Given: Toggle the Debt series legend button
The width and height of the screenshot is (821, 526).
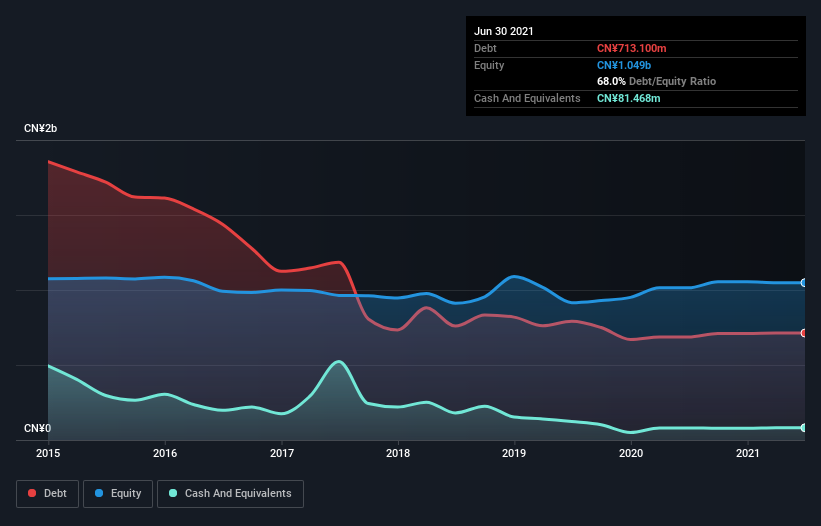Looking at the screenshot, I should click(48, 494).
